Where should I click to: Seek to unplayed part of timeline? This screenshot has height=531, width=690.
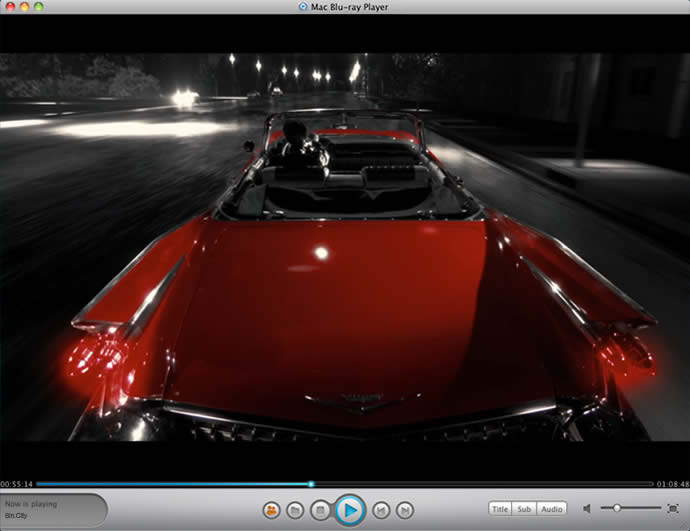pos(484,484)
